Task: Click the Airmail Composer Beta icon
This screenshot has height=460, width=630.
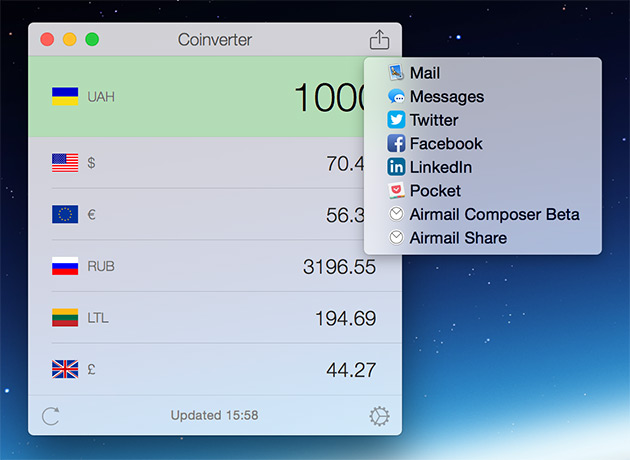Action: (x=396, y=214)
